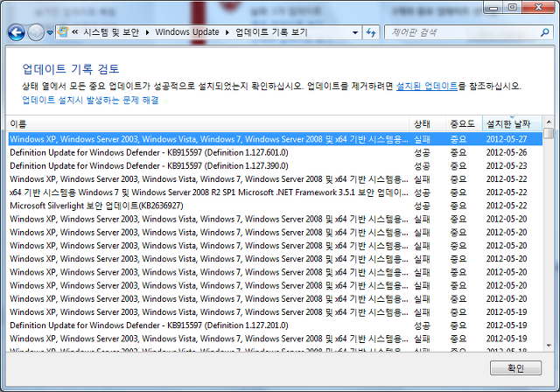Select Microsoft Silverlight 보안 업데이트 KB2636927 row
The height and width of the screenshot is (392, 560).
coord(275,206)
